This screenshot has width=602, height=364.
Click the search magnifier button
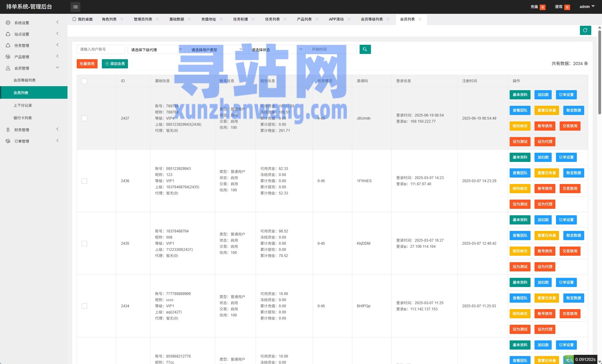[365, 49]
